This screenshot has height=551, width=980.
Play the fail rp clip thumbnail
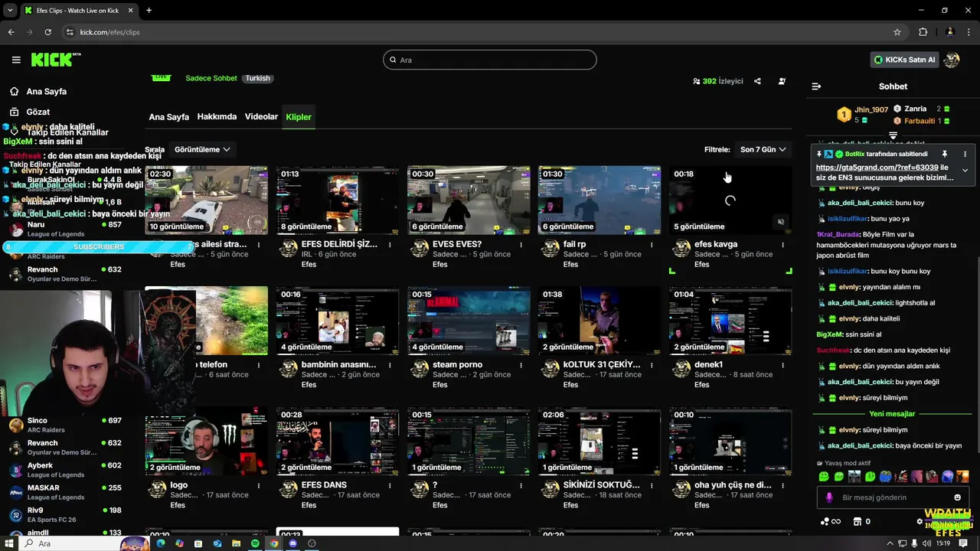click(x=599, y=201)
